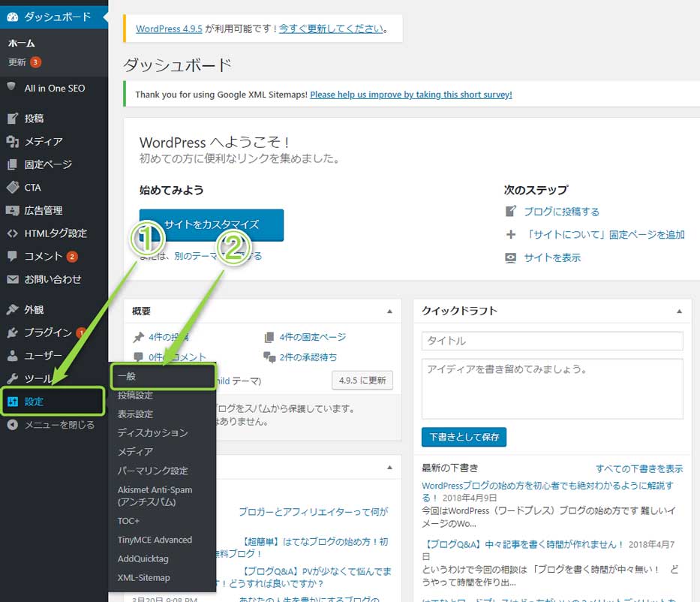Open Akismet Anti-Spam submenu item
Screen dimensions: 700x602
(155, 495)
